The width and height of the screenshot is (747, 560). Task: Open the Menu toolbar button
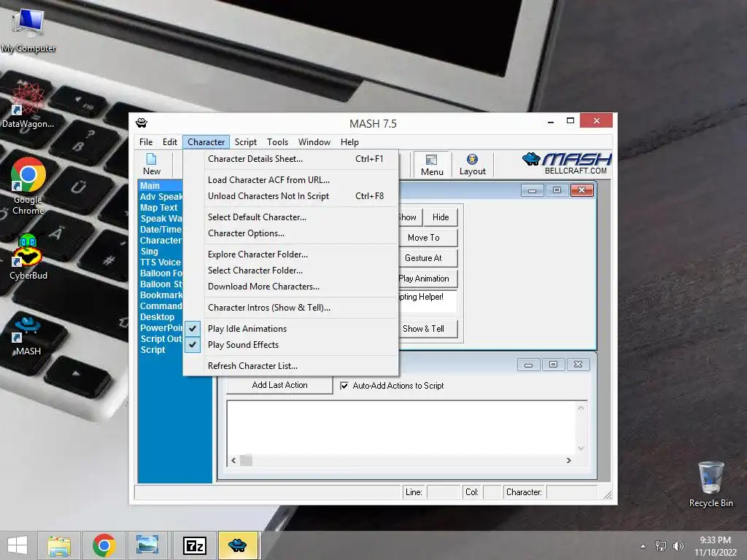(x=432, y=165)
